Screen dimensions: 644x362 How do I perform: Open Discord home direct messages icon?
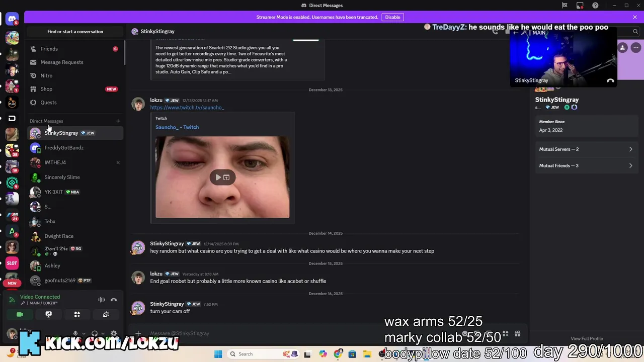12,19
